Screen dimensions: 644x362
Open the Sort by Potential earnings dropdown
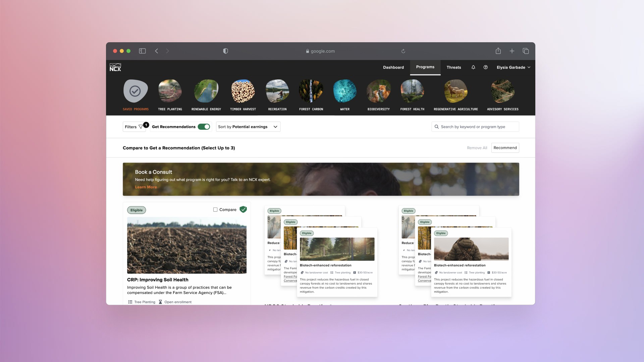coord(248,127)
